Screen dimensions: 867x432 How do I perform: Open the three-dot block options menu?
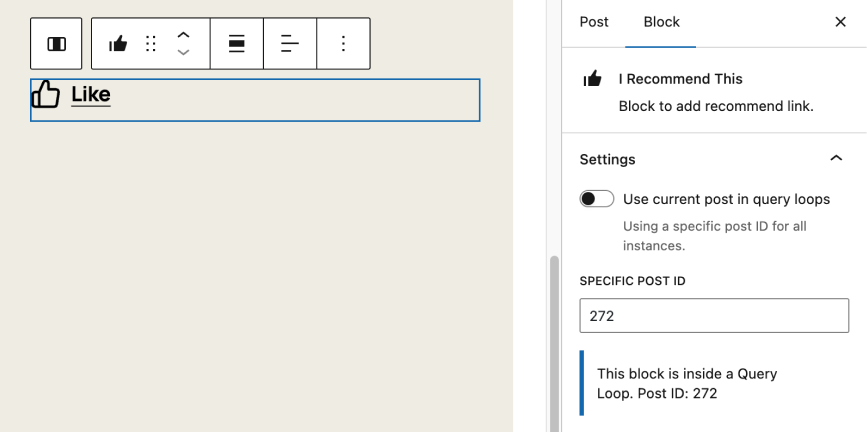click(343, 44)
